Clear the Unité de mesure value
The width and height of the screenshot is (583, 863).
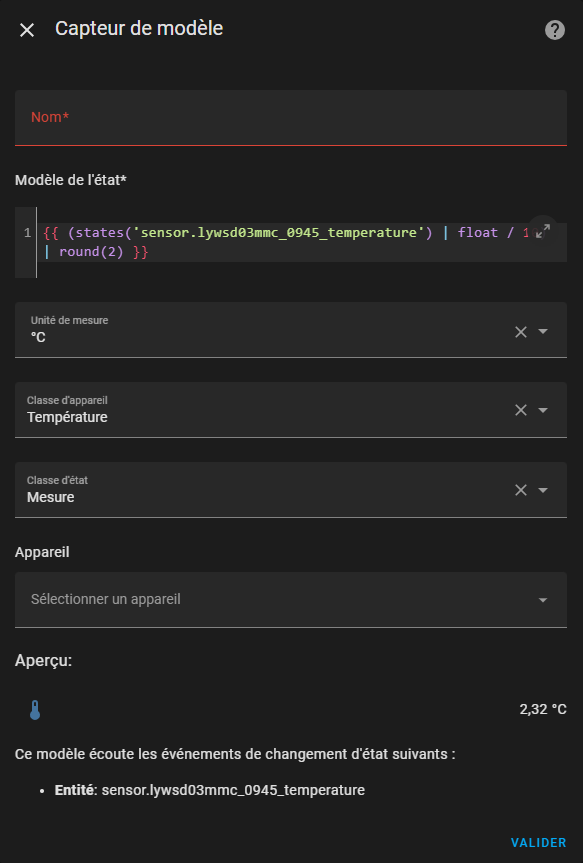(x=521, y=332)
